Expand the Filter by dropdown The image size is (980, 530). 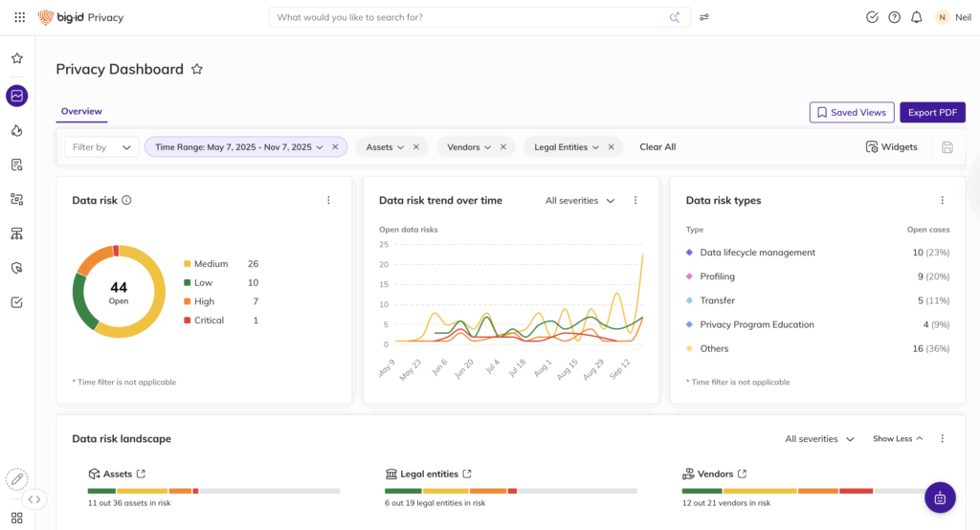click(x=101, y=147)
